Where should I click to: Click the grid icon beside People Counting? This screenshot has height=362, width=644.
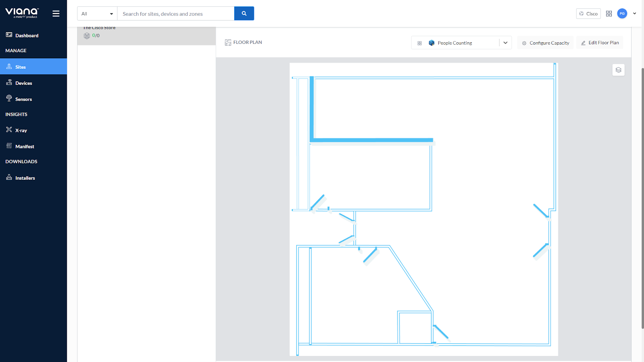pyautogui.click(x=419, y=43)
